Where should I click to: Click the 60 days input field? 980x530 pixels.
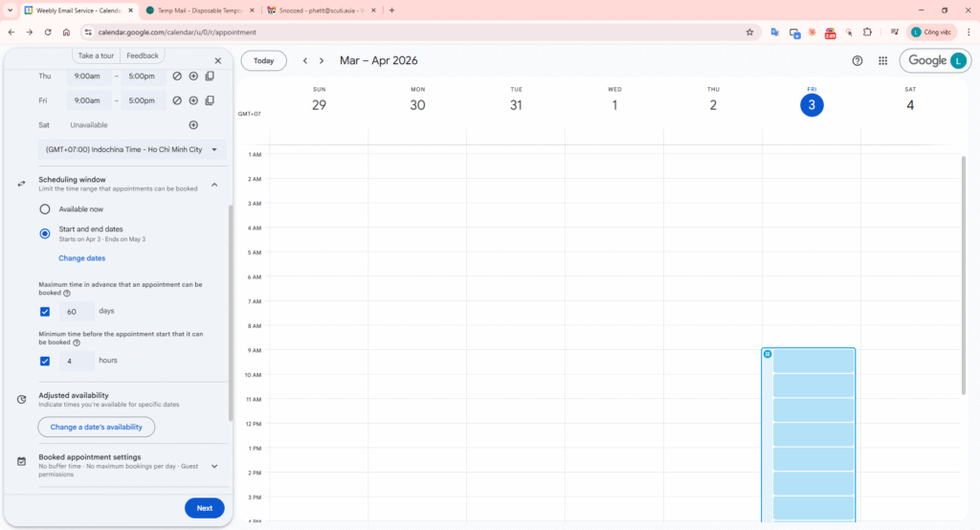point(77,312)
